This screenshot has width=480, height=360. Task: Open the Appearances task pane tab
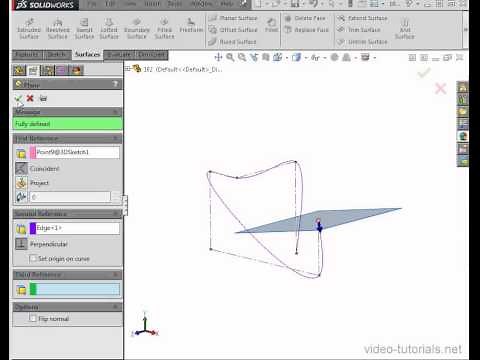pyautogui.click(x=463, y=136)
